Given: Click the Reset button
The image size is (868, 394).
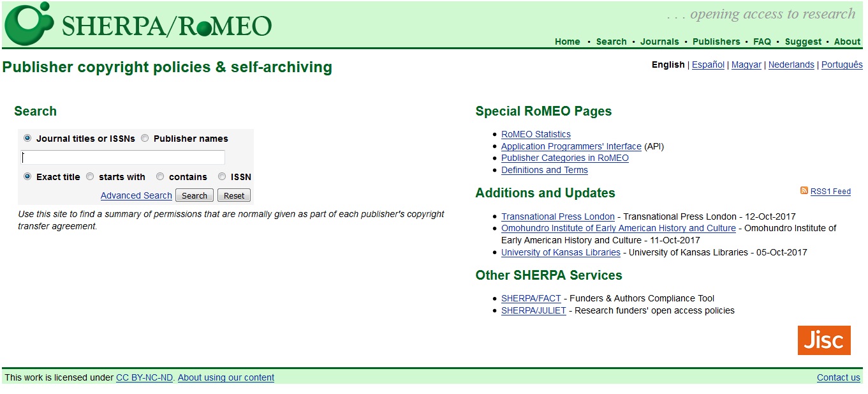Looking at the screenshot, I should click(234, 195).
